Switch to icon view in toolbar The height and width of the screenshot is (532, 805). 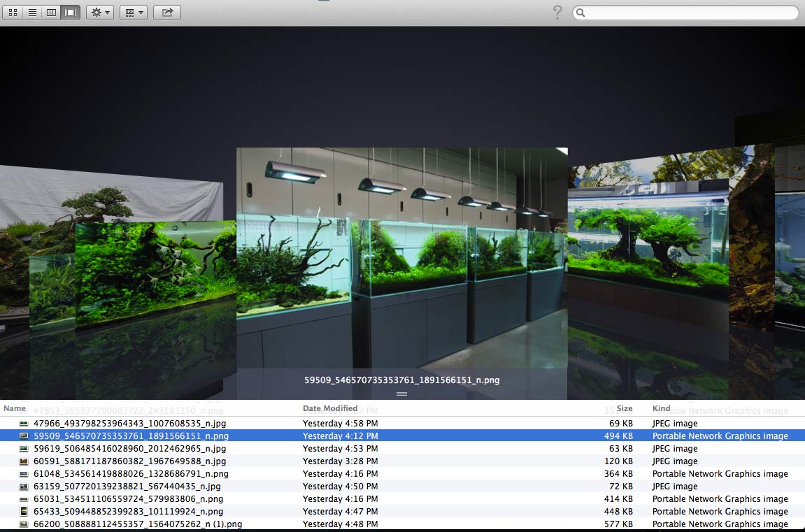pyautogui.click(x=13, y=13)
